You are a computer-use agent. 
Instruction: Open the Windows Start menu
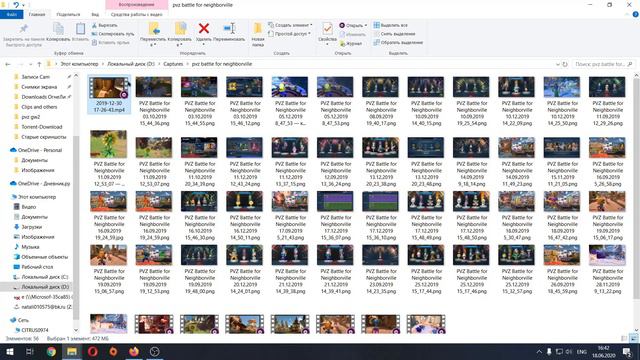tap(9, 352)
